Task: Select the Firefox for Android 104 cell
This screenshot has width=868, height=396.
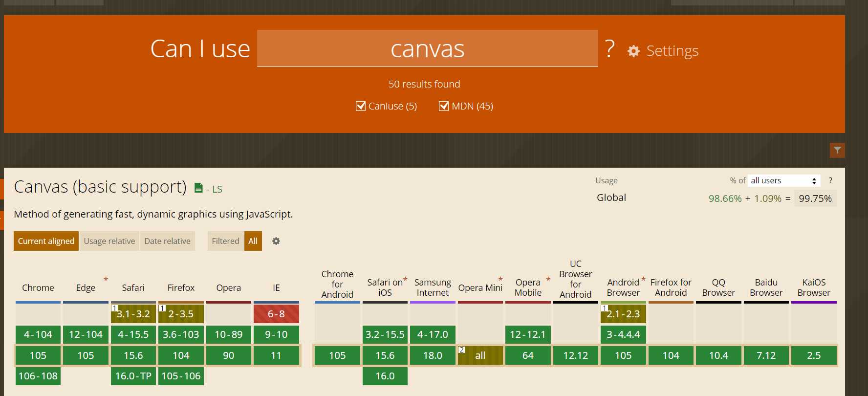Action: pyautogui.click(x=671, y=355)
